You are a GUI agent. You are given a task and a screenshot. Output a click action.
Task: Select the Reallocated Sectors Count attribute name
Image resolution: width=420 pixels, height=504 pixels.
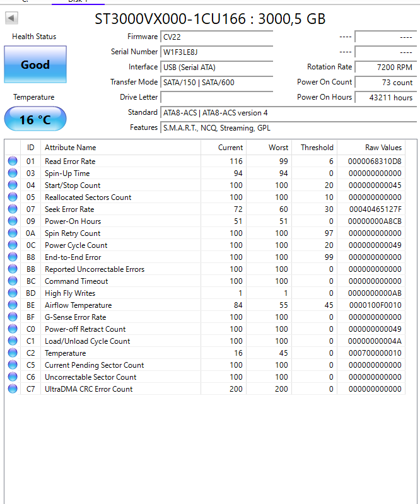click(88, 197)
